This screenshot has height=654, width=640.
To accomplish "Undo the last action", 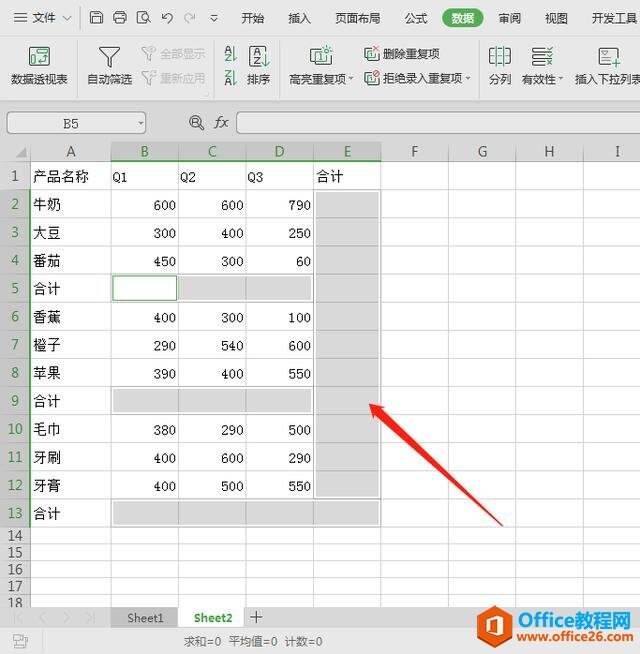I will point(167,18).
